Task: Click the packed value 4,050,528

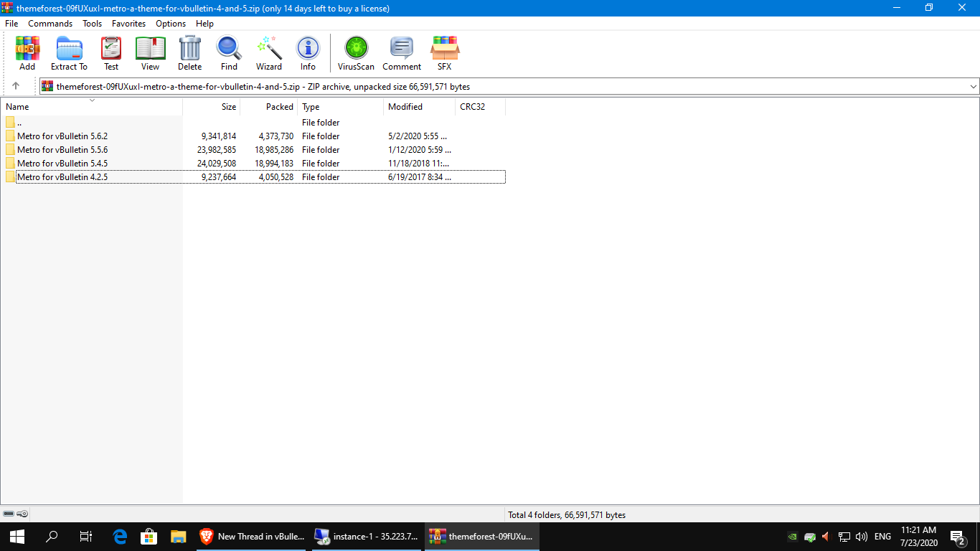Action: click(x=276, y=177)
